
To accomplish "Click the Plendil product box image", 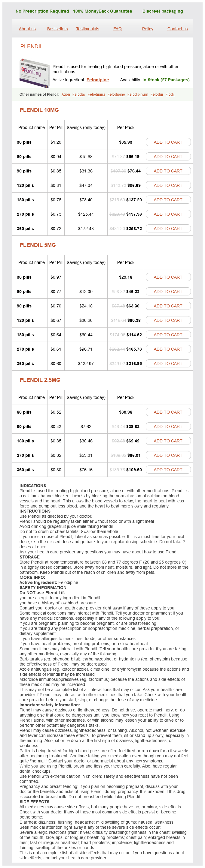I will tap(34, 73).
